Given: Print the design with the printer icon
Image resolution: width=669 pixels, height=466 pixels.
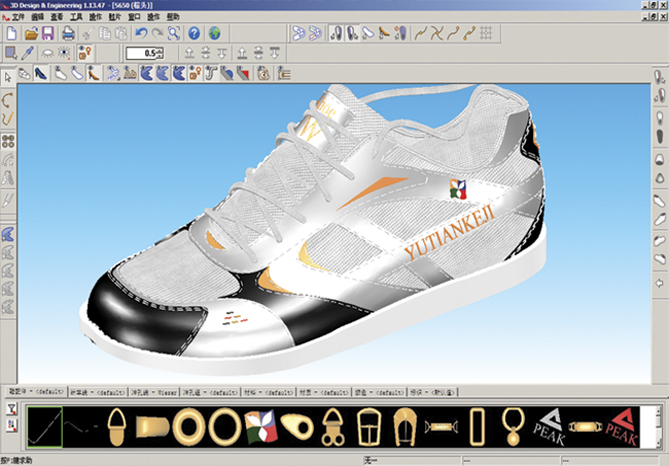Looking at the screenshot, I should pyautogui.click(x=68, y=33).
